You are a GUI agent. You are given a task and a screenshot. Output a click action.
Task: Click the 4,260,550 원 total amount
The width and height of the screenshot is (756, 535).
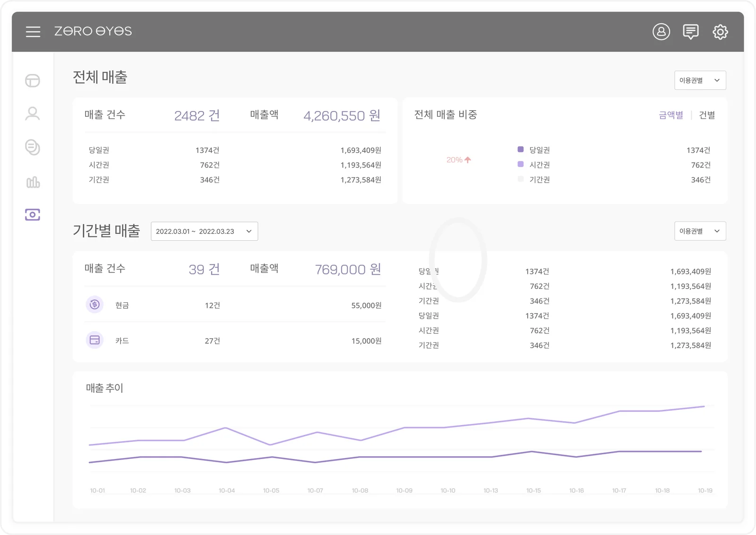point(342,116)
